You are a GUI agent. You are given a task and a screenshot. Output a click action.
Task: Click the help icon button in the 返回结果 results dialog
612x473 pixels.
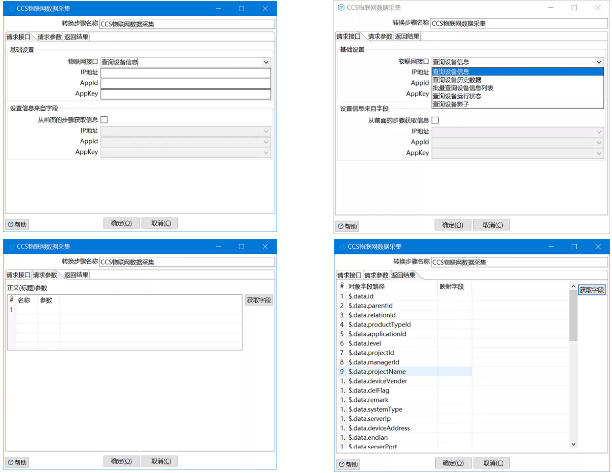[x=349, y=463]
